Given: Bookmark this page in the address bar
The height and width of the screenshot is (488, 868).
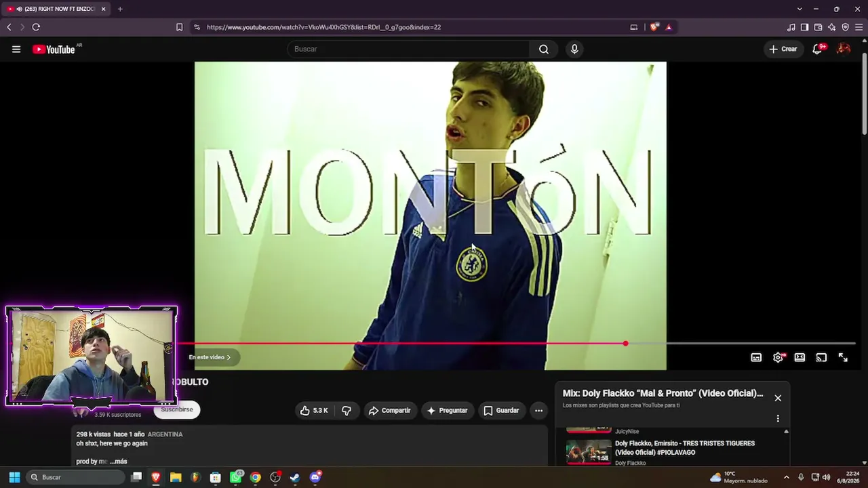Looking at the screenshot, I should pos(179,27).
